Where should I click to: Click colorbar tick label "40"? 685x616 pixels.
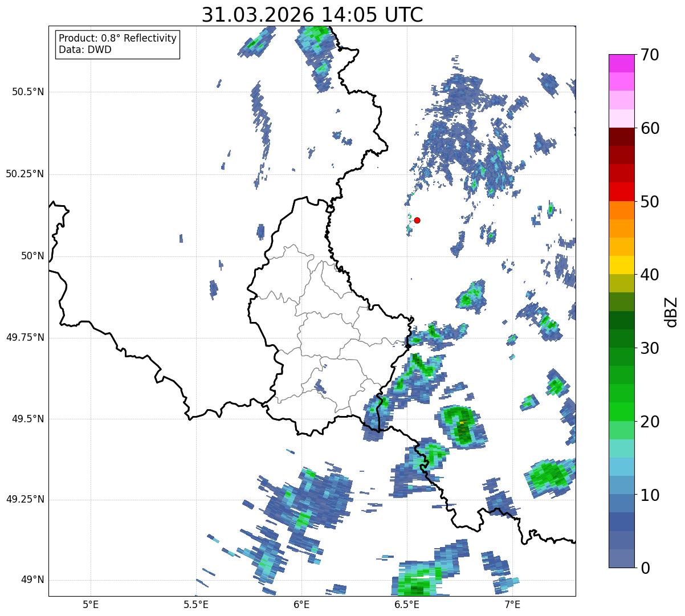650,275
